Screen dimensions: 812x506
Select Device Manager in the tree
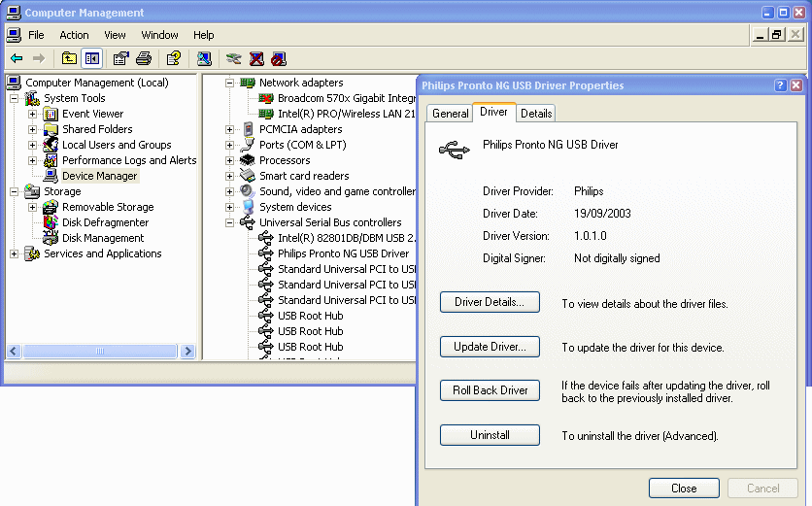pos(99,176)
